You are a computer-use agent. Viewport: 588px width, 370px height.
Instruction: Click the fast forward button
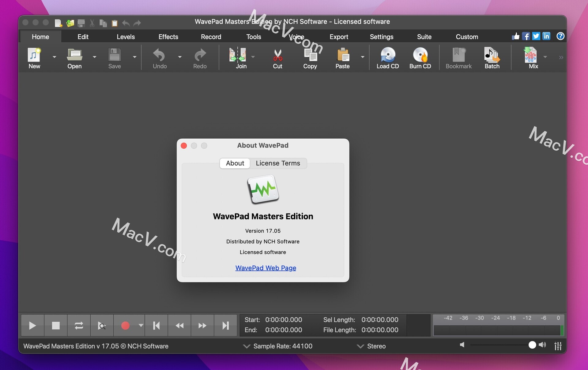(202, 325)
